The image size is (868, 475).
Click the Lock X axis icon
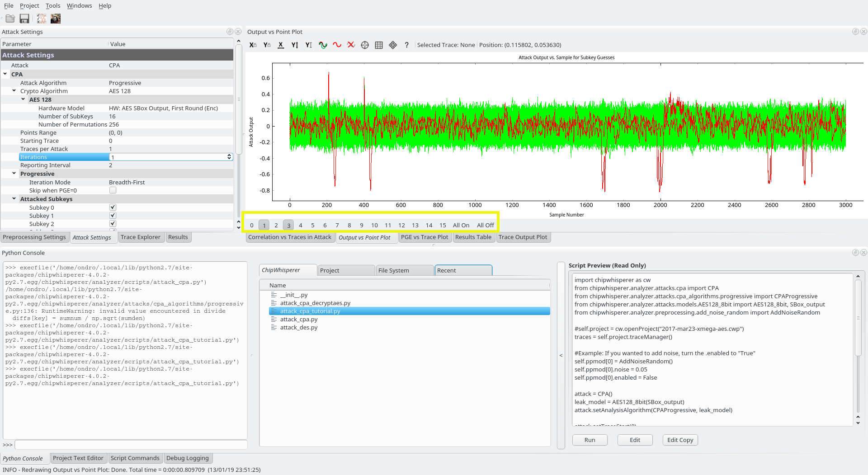[253, 45]
